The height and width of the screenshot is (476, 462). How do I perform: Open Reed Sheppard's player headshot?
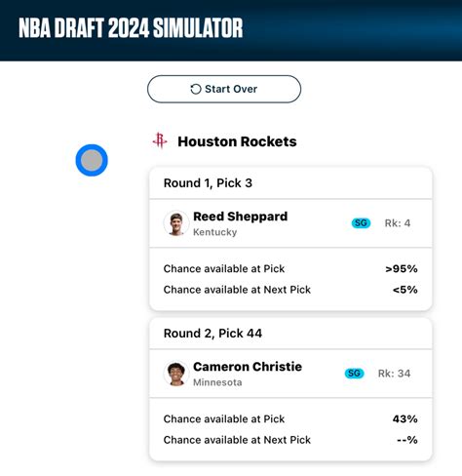tap(176, 223)
